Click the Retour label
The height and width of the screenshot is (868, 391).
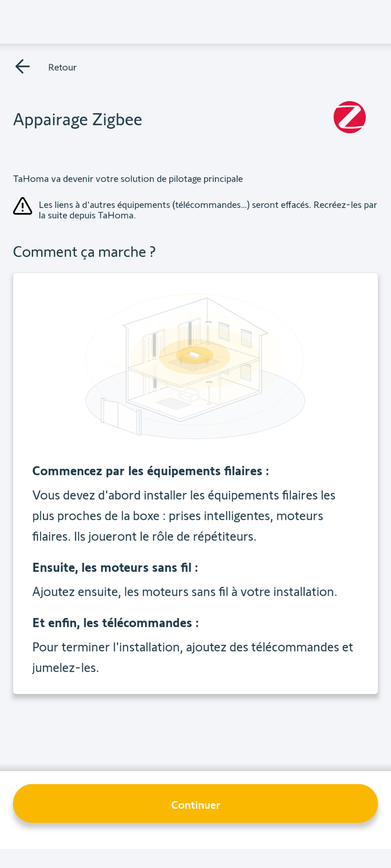[x=62, y=67]
